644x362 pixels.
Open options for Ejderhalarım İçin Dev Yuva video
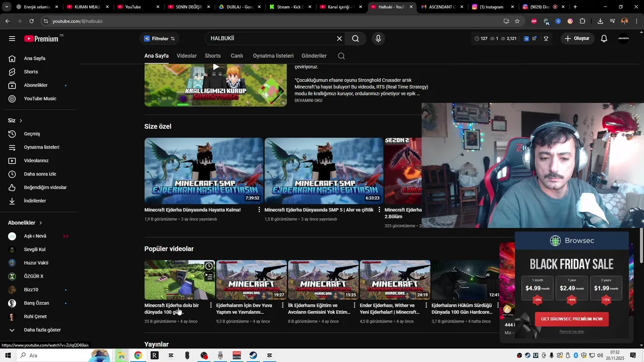[283, 305]
